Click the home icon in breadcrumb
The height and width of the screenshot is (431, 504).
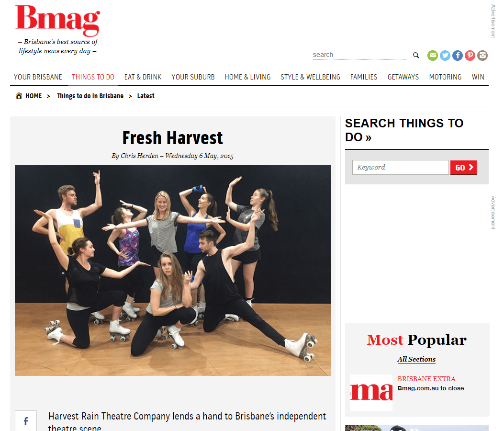pos(19,95)
